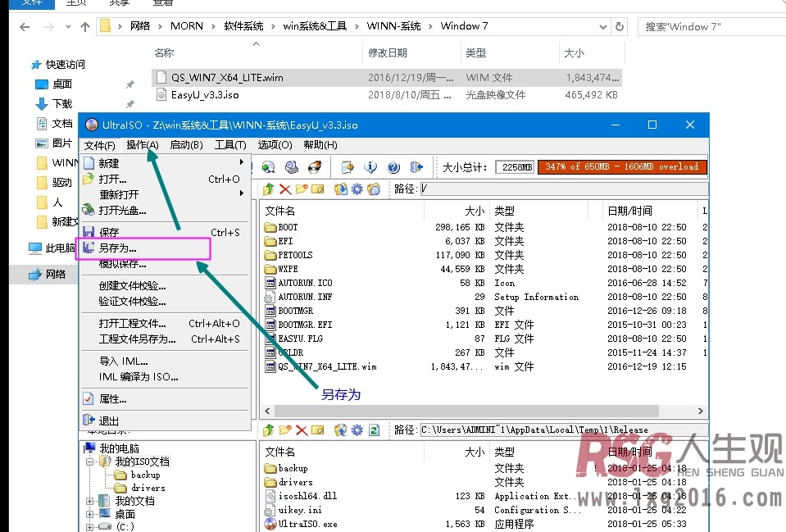This screenshot has height=532, width=786.
Task: Click the Add files icon in local pane toolbar
Action: [341, 430]
